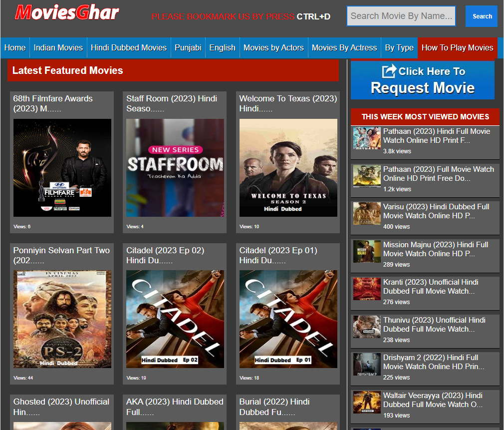
Task: Click the 'Views: 44' text
Action: click(23, 378)
